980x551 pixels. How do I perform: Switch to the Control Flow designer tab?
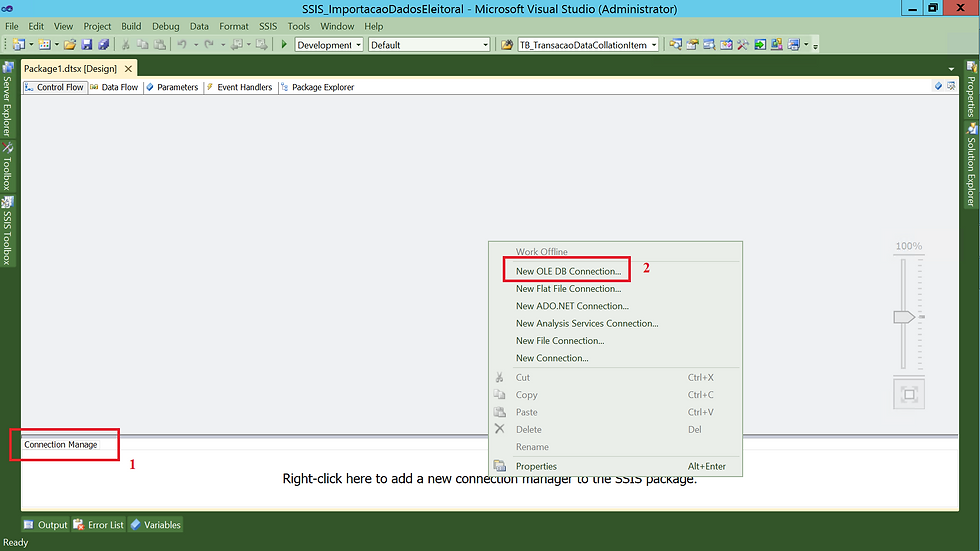[54, 87]
